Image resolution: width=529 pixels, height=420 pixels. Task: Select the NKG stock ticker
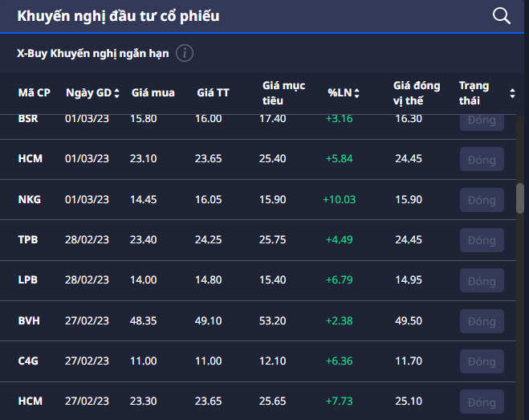pyautogui.click(x=31, y=200)
